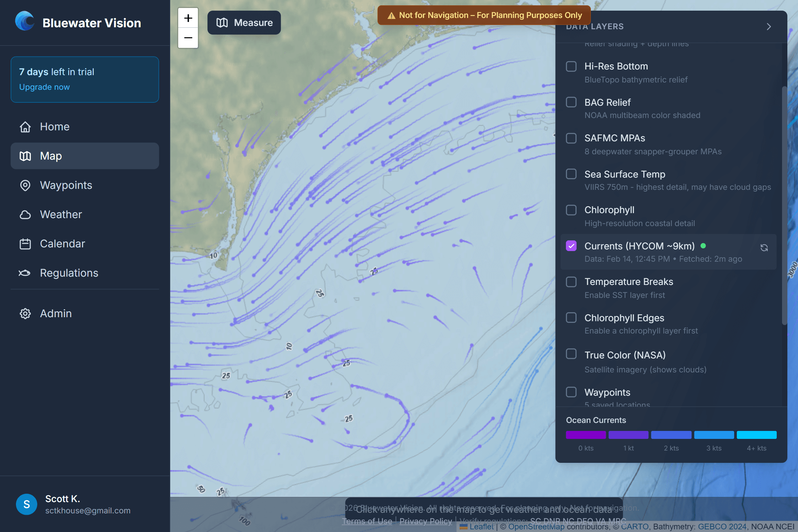Click the zoom out control on the map
Screen dimensions: 798x532
pyautogui.click(x=188, y=38)
